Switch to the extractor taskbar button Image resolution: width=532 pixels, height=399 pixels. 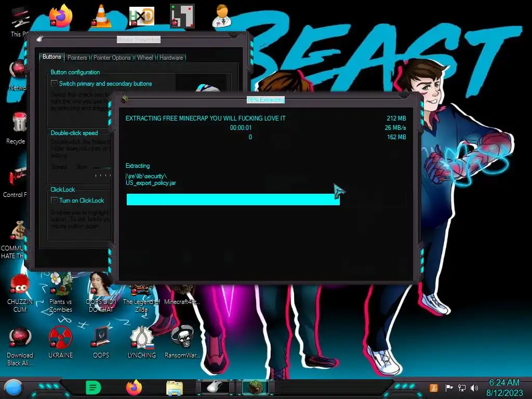coord(256,387)
